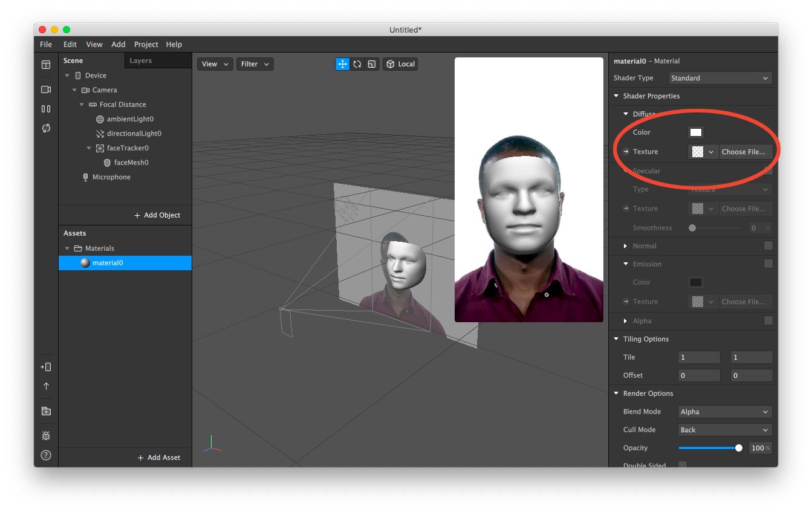Select the scale manipulator tool

pos(371,64)
